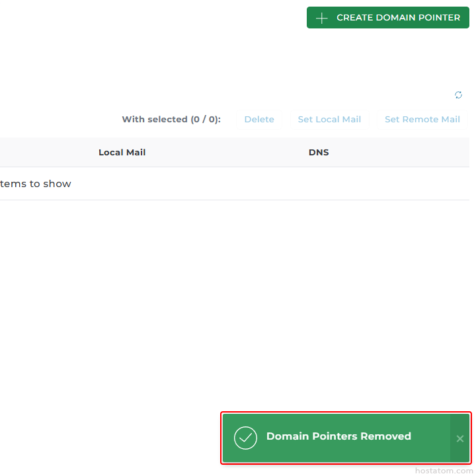Select the Delete action link
Screen dimensions: 476x476
click(x=259, y=120)
